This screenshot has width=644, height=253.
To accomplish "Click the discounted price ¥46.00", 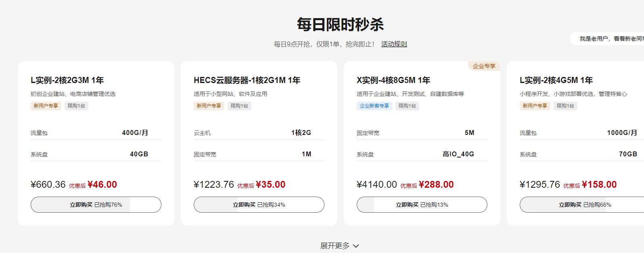I will point(102,184).
